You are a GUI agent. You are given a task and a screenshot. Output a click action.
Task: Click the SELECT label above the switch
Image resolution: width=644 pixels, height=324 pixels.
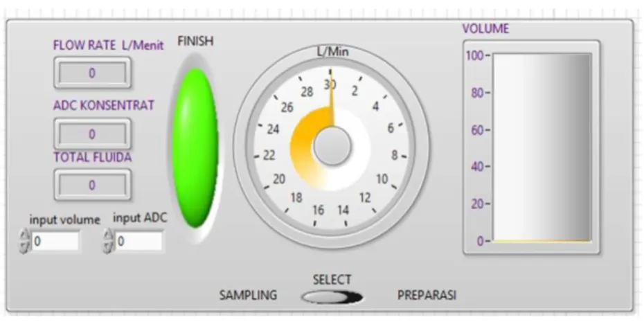(x=332, y=280)
